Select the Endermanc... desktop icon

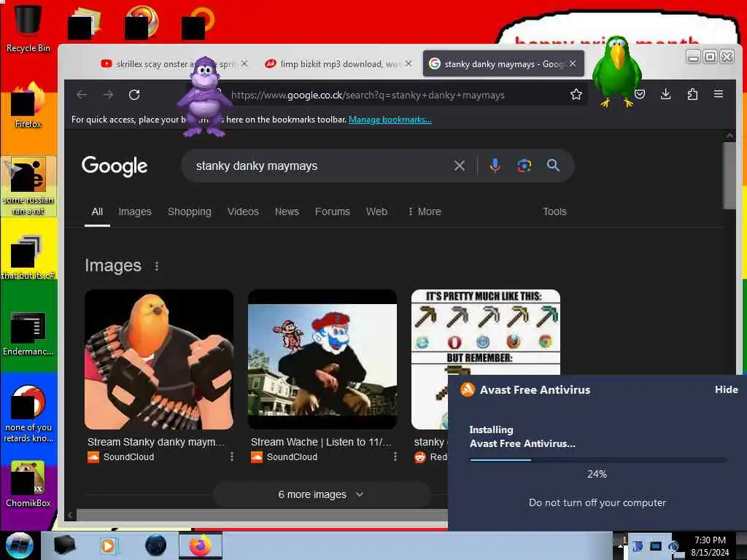28,334
